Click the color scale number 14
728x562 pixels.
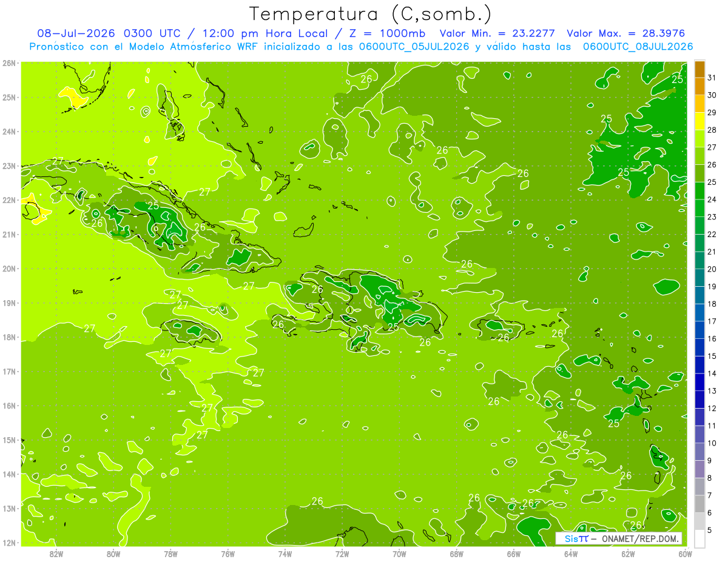click(712, 373)
